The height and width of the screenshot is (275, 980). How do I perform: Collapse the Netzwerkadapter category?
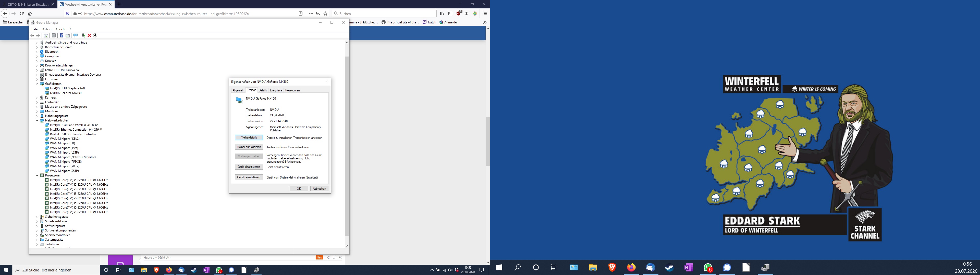pyautogui.click(x=37, y=120)
